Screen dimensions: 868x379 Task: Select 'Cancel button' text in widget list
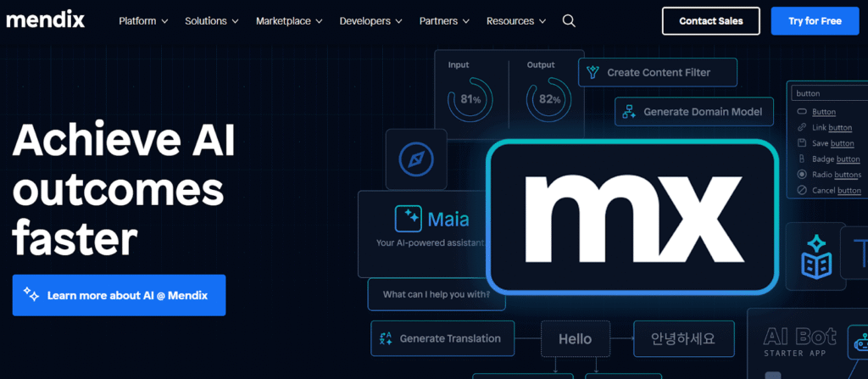(x=837, y=191)
